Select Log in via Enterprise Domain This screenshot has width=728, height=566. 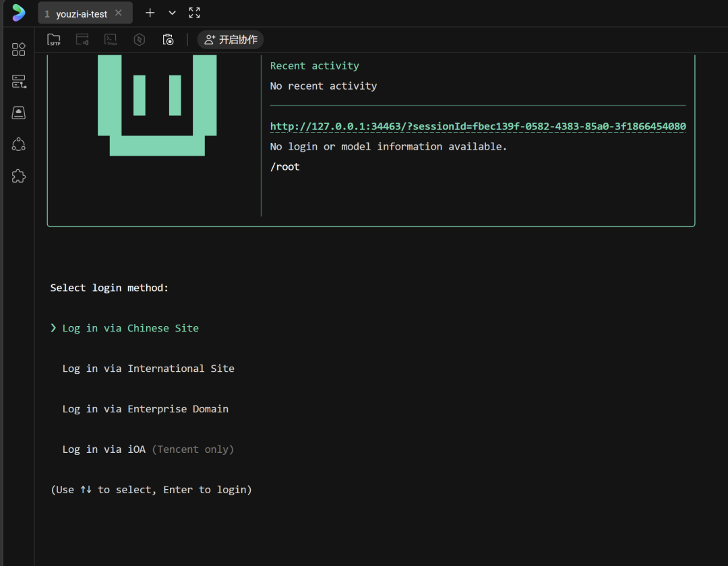pyautogui.click(x=146, y=409)
